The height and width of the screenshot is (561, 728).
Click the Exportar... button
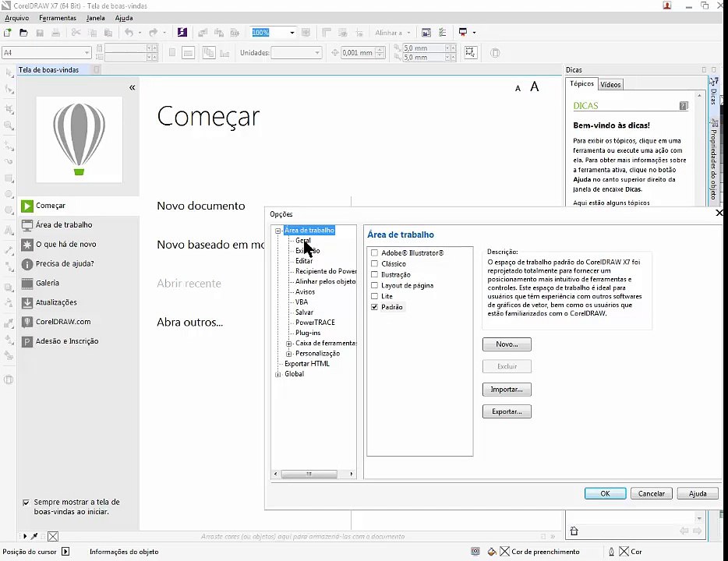(x=507, y=411)
